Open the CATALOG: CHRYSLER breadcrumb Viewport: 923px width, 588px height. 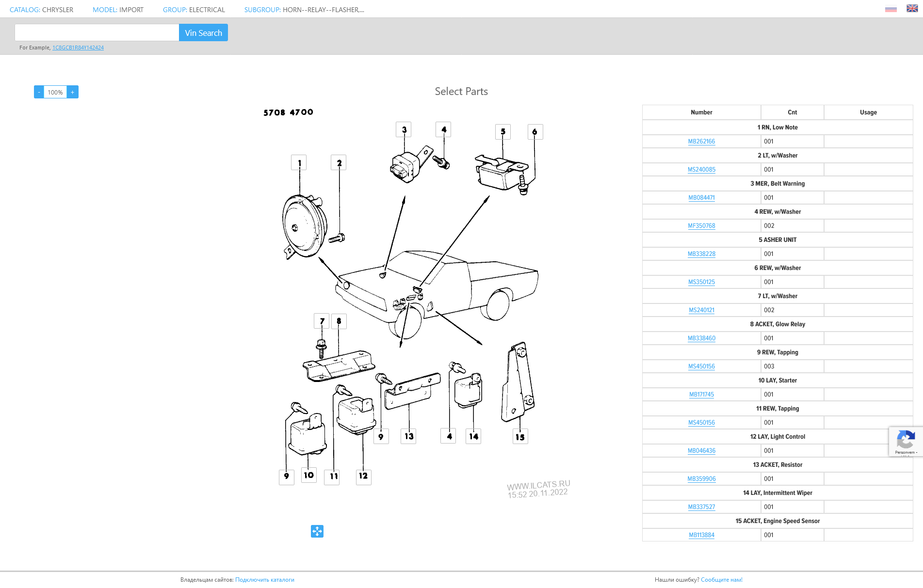(x=41, y=10)
